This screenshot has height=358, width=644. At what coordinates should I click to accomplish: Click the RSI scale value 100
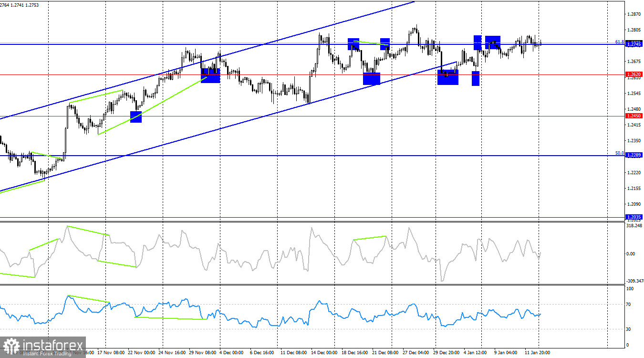630,289
